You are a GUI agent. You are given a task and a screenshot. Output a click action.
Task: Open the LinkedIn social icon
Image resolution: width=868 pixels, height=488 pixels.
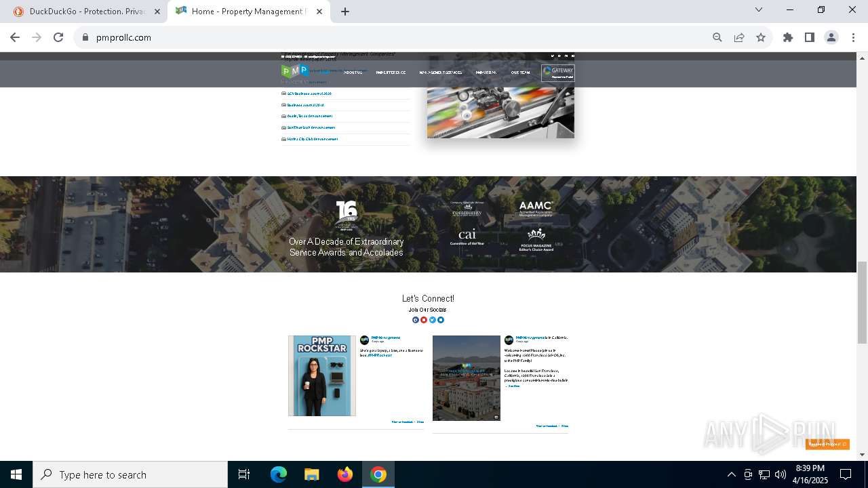(440, 320)
